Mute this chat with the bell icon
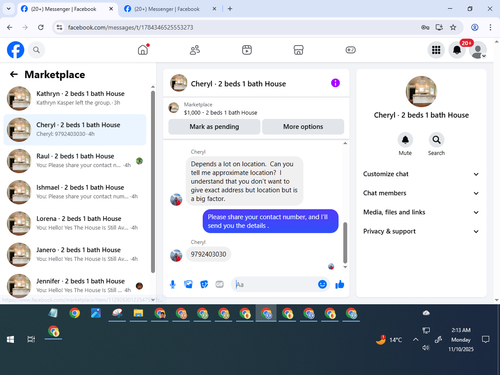The height and width of the screenshot is (375, 500). point(405,140)
